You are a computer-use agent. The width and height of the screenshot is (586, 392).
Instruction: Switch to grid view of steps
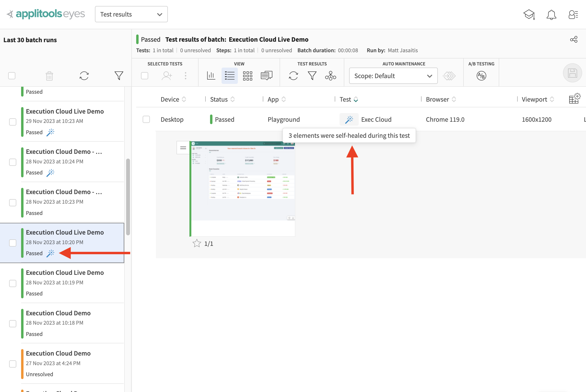click(247, 76)
